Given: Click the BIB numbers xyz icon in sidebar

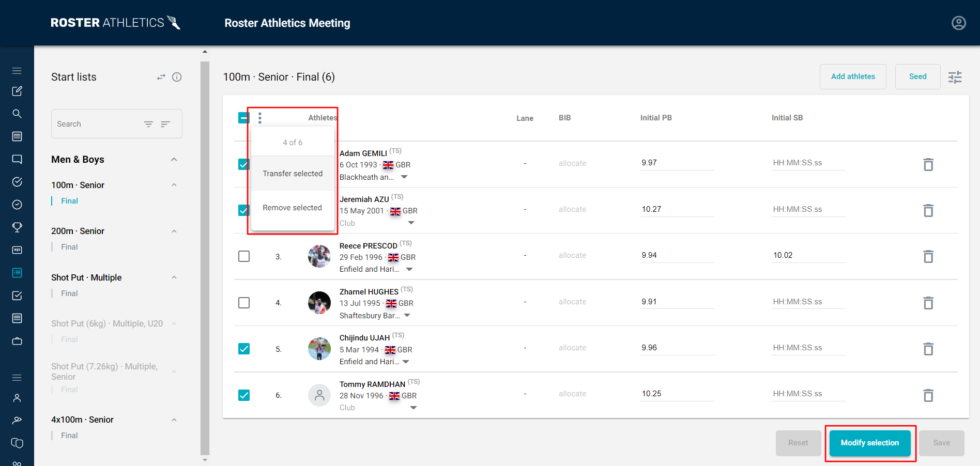Looking at the screenshot, I should pos(17,250).
